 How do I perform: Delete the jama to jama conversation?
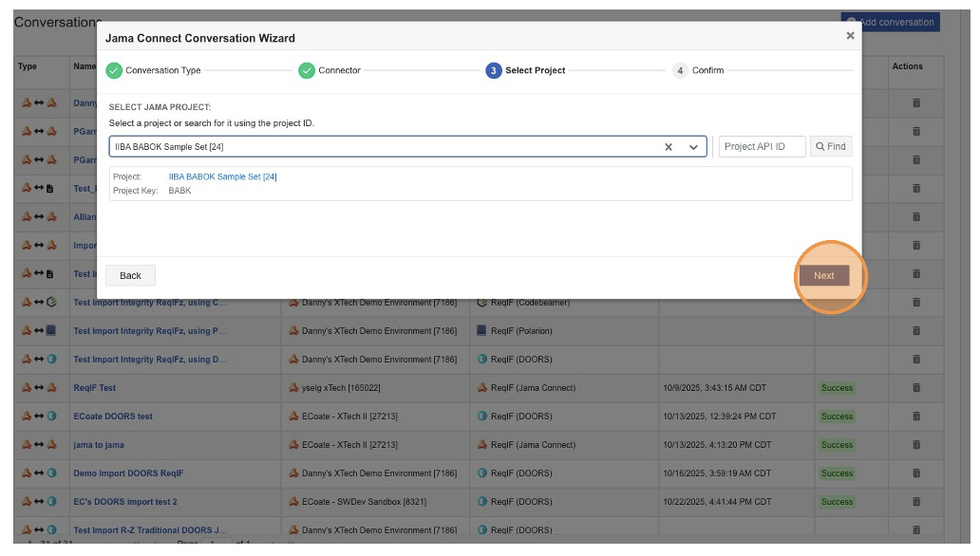(916, 445)
